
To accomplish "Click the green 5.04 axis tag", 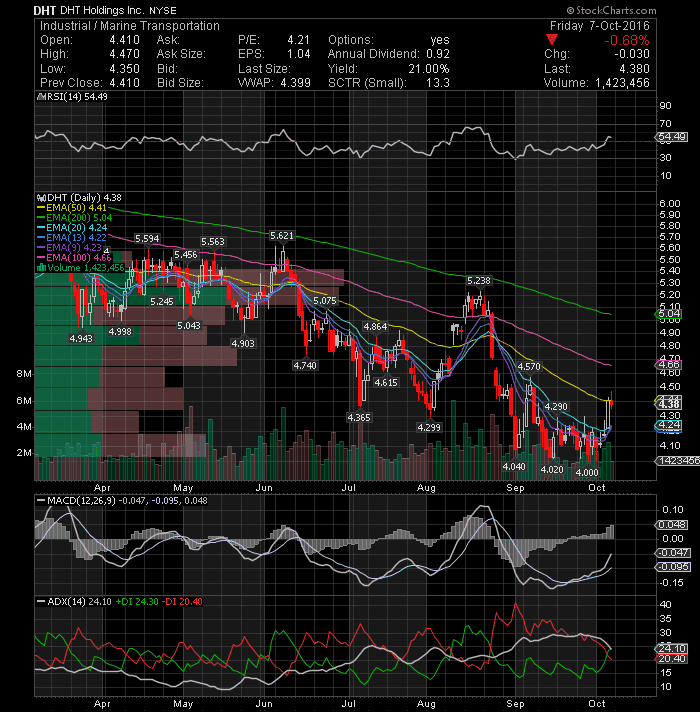I will pyautogui.click(x=668, y=314).
